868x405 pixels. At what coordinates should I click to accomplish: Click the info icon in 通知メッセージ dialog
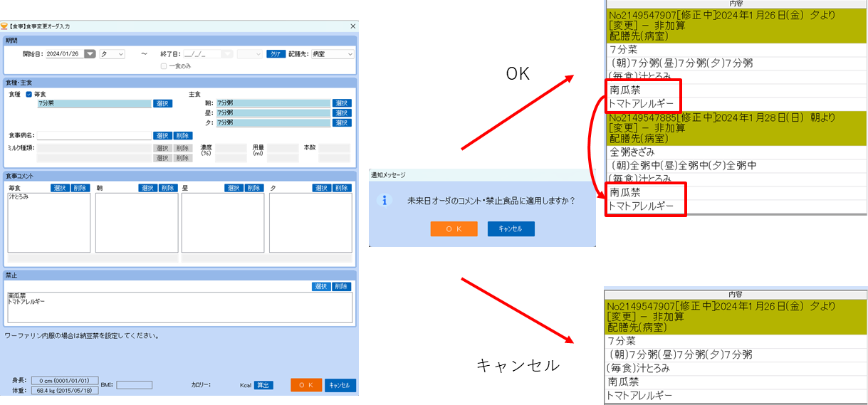[x=385, y=200]
